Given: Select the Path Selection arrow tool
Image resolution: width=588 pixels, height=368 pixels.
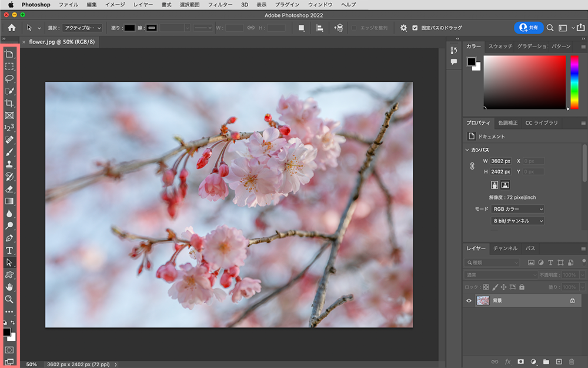Looking at the screenshot, I should tap(9, 263).
